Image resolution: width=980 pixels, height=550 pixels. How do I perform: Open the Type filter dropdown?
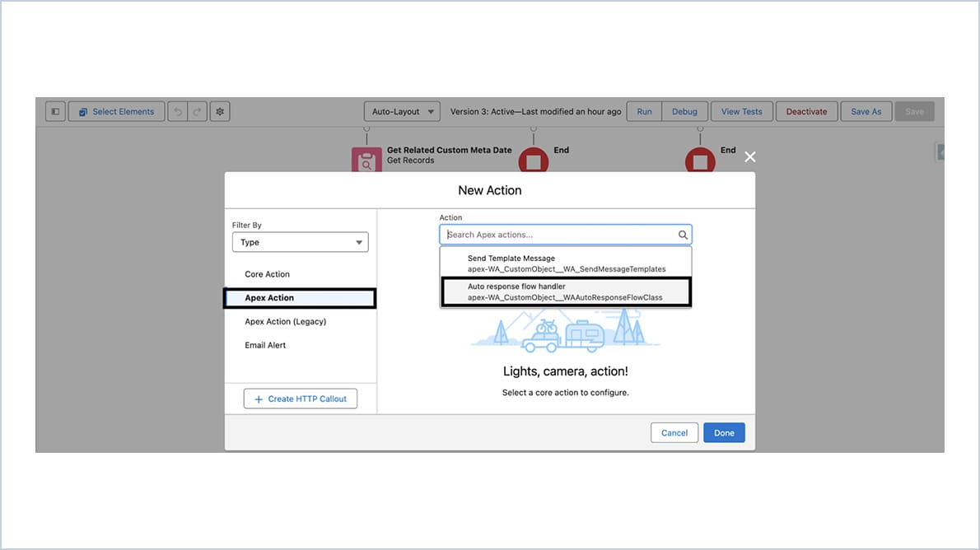tap(300, 242)
